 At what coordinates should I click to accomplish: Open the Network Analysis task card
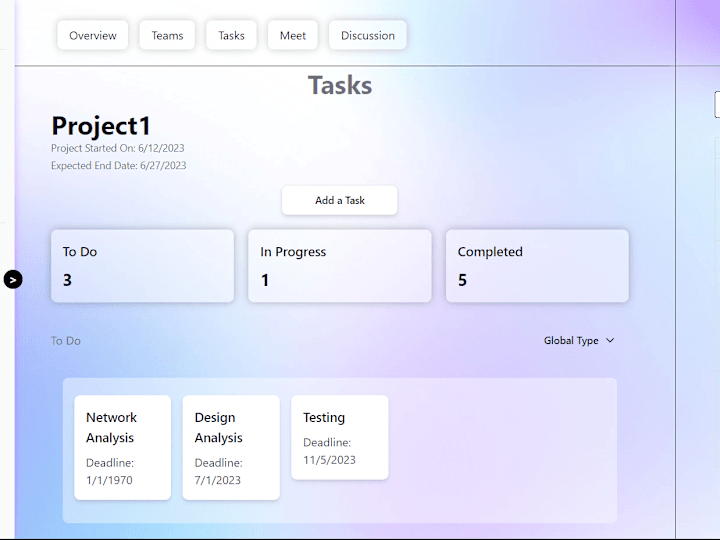point(123,448)
